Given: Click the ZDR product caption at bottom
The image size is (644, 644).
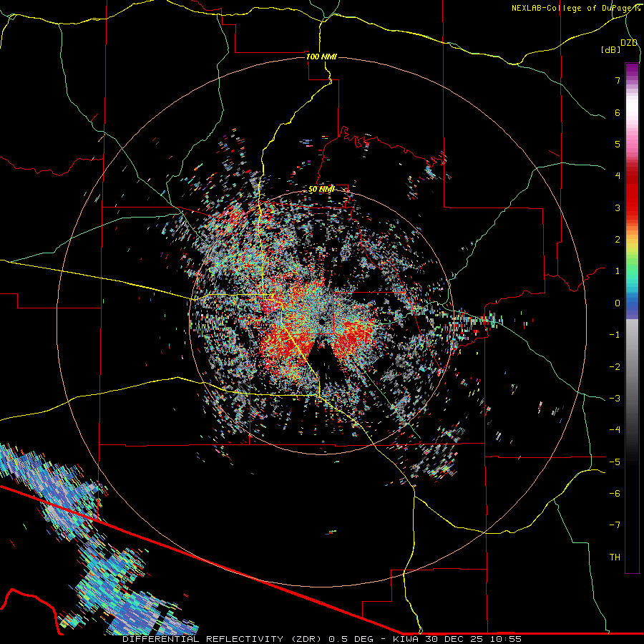Looking at the screenshot, I should pos(322,639).
